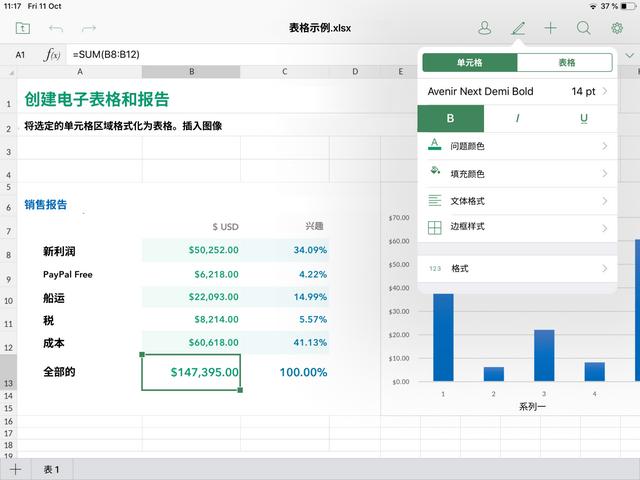Screen dimensions: 640x480
Task: Tap the border style grid icon
Action: click(435, 227)
